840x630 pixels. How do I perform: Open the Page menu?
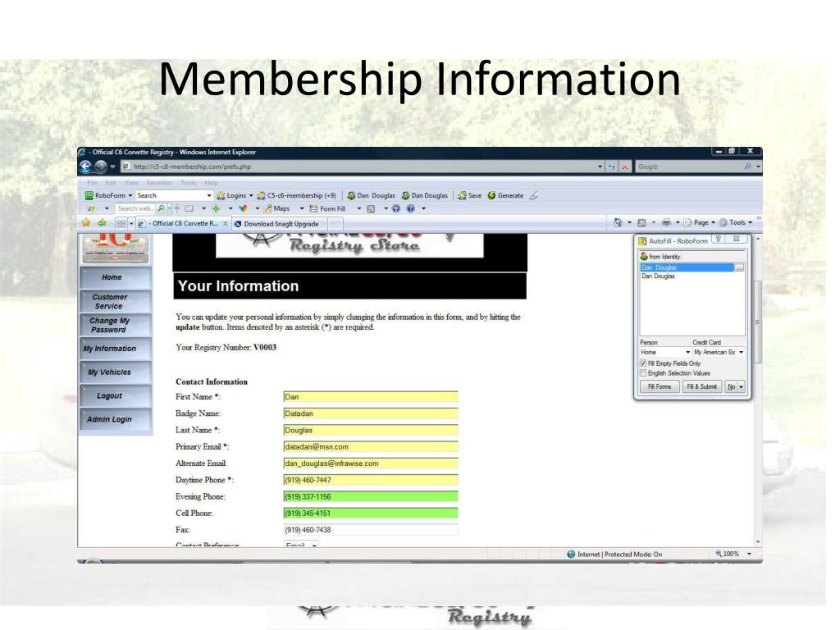coord(701,222)
